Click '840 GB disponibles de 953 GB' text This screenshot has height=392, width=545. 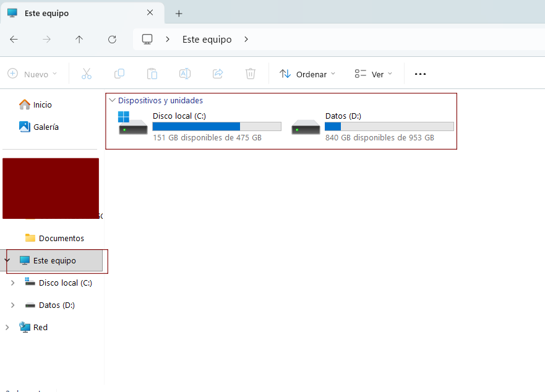380,138
